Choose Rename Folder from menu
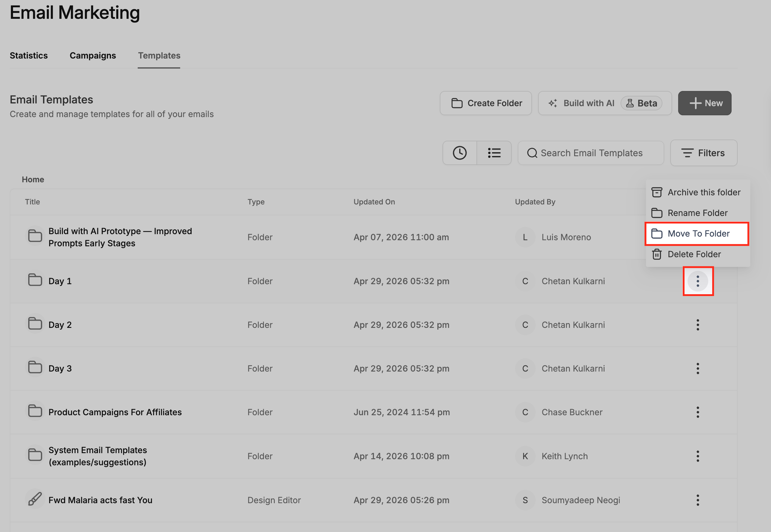 [697, 213]
